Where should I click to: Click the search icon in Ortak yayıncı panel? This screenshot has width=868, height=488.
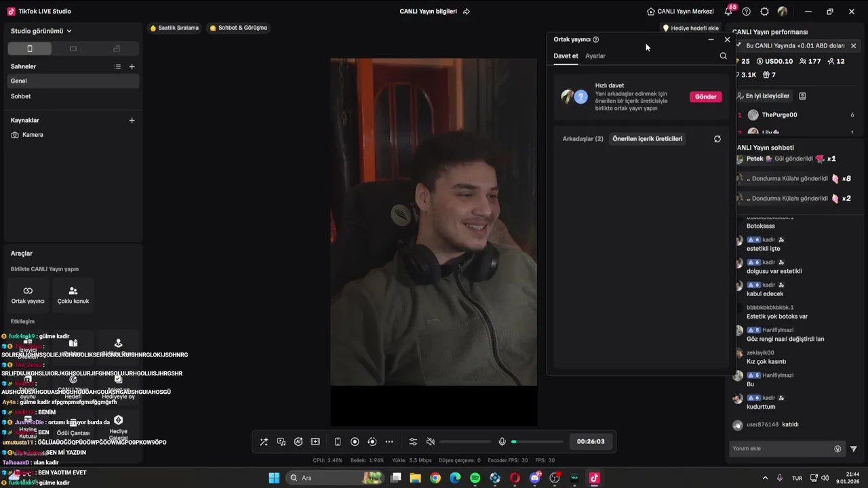(723, 56)
